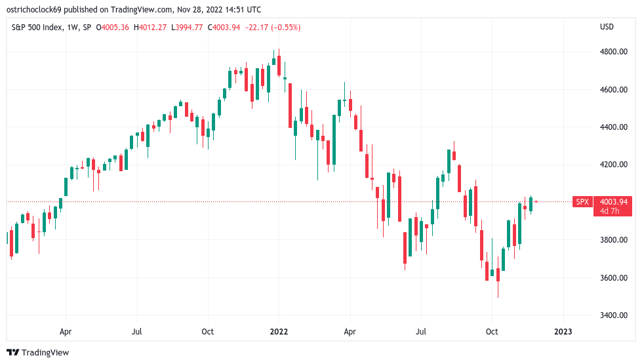The height and width of the screenshot is (364, 642).
Task: Click the 4800.00 price axis label
Action: [x=614, y=52]
